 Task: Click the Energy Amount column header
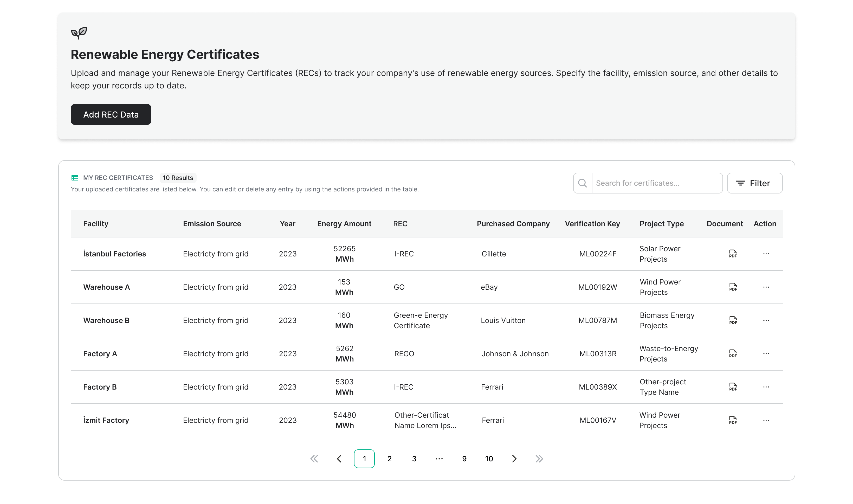[344, 223]
